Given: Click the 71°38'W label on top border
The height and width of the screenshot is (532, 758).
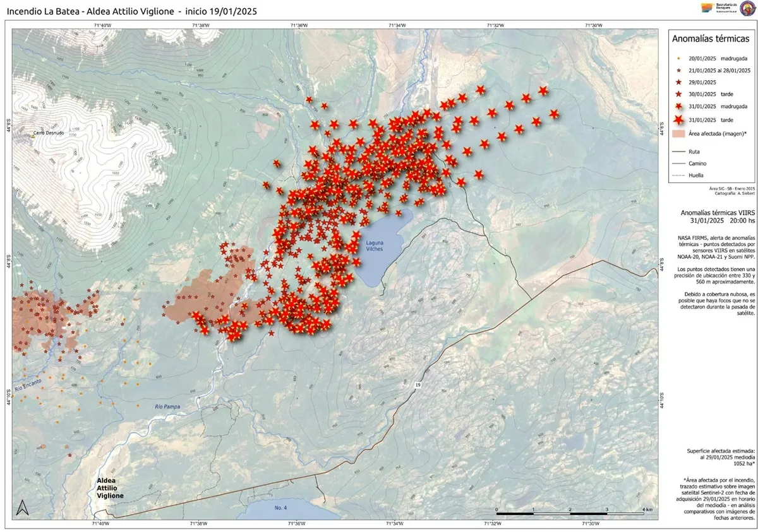Looking at the screenshot, I should tap(200, 25).
